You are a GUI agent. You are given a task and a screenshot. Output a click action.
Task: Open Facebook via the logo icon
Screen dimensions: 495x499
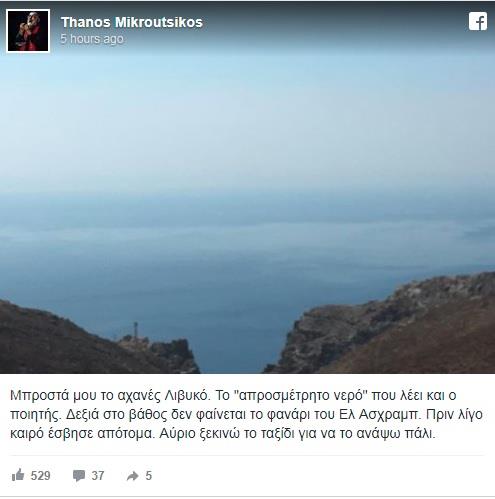478,22
